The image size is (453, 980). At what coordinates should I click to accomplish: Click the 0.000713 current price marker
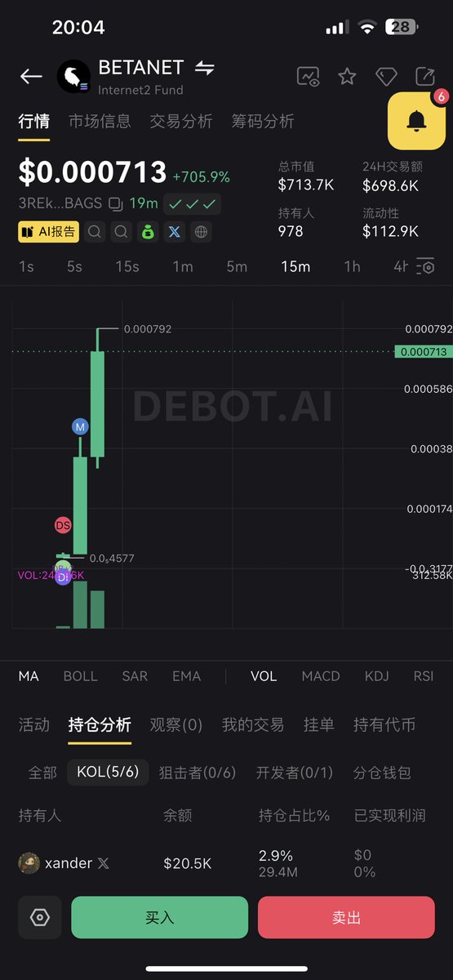[x=423, y=351]
